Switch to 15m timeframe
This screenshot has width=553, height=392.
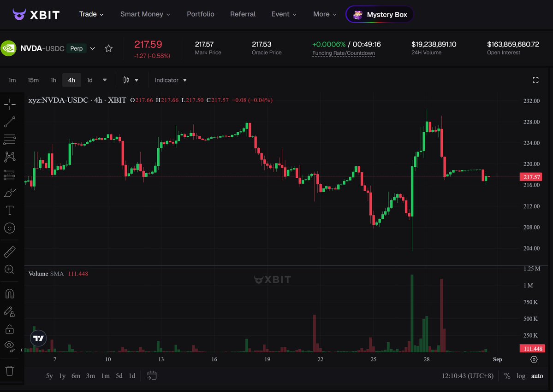click(x=33, y=80)
